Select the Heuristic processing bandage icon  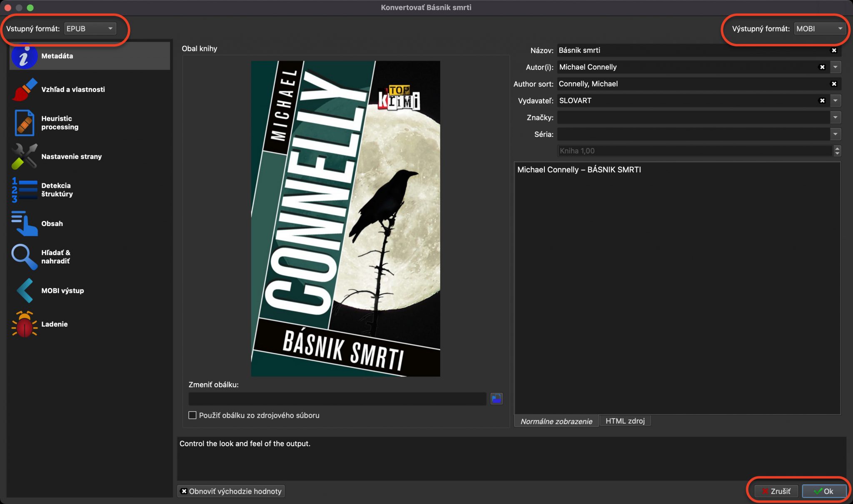click(24, 123)
